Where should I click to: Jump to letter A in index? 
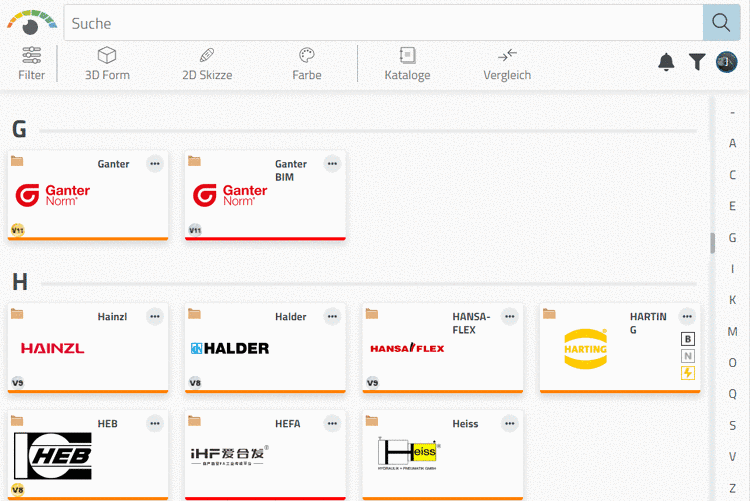732,144
